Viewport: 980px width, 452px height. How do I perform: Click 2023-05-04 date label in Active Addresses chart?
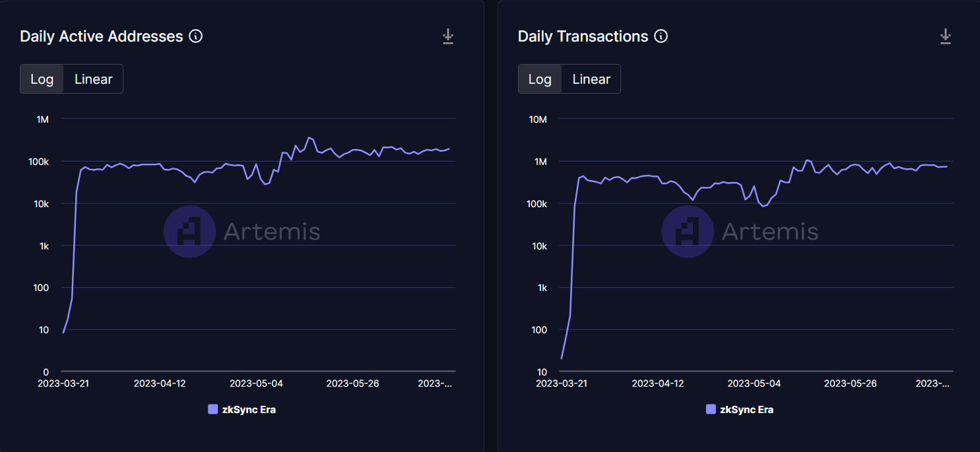click(x=256, y=383)
